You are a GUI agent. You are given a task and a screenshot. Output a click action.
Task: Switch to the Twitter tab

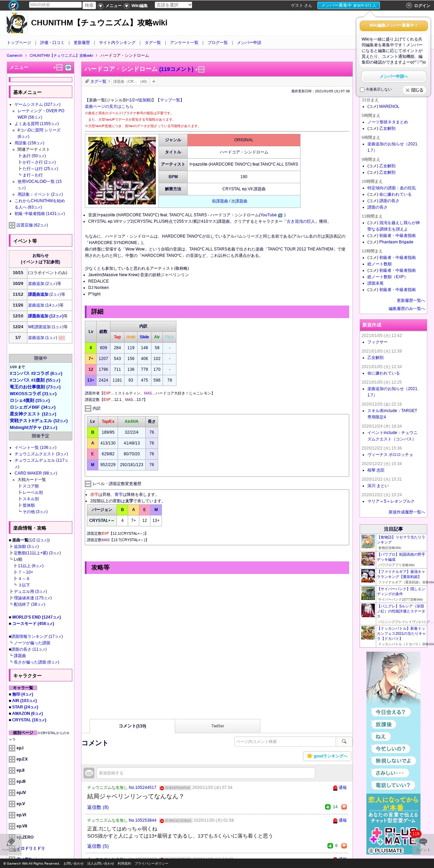coord(218,726)
